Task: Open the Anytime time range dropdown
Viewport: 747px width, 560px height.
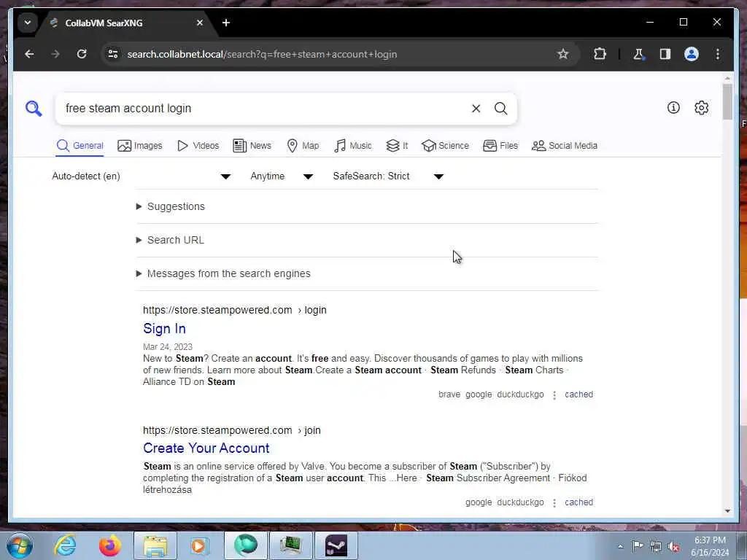Action: click(x=282, y=176)
